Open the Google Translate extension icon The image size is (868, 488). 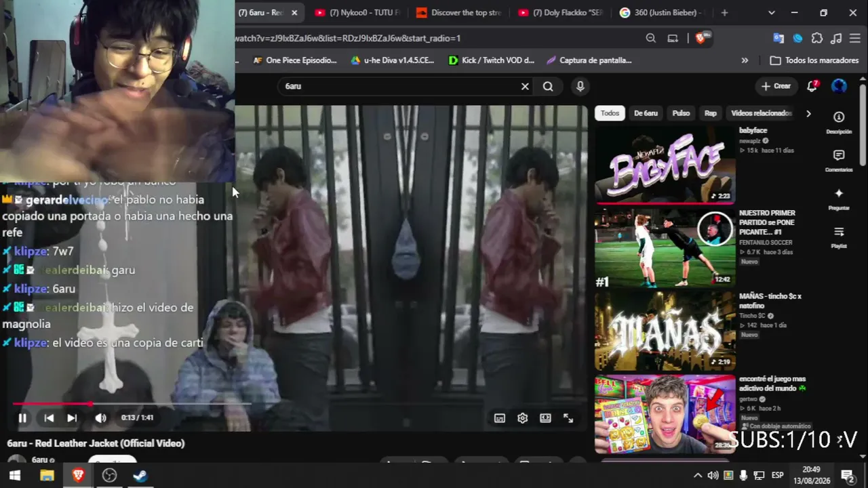(778, 38)
